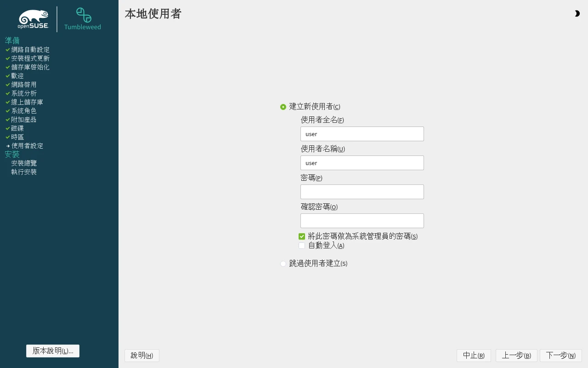The height and width of the screenshot is (368, 588).
Task: Select 歡迎 step in sidebar
Action: [x=17, y=76]
